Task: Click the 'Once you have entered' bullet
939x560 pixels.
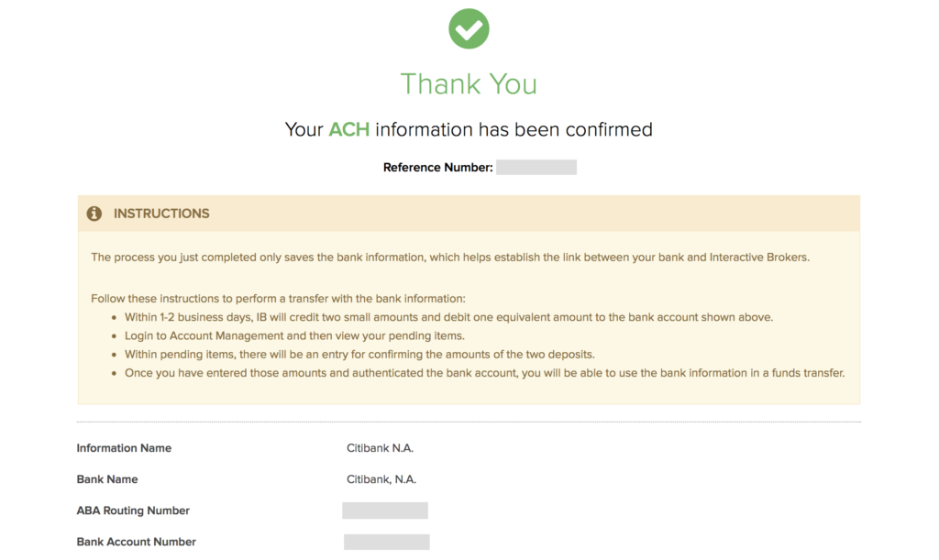Action: pos(484,373)
